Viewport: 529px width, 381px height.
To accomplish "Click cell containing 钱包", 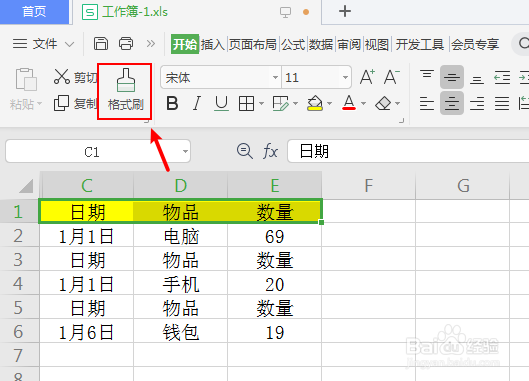I will coord(180,332).
